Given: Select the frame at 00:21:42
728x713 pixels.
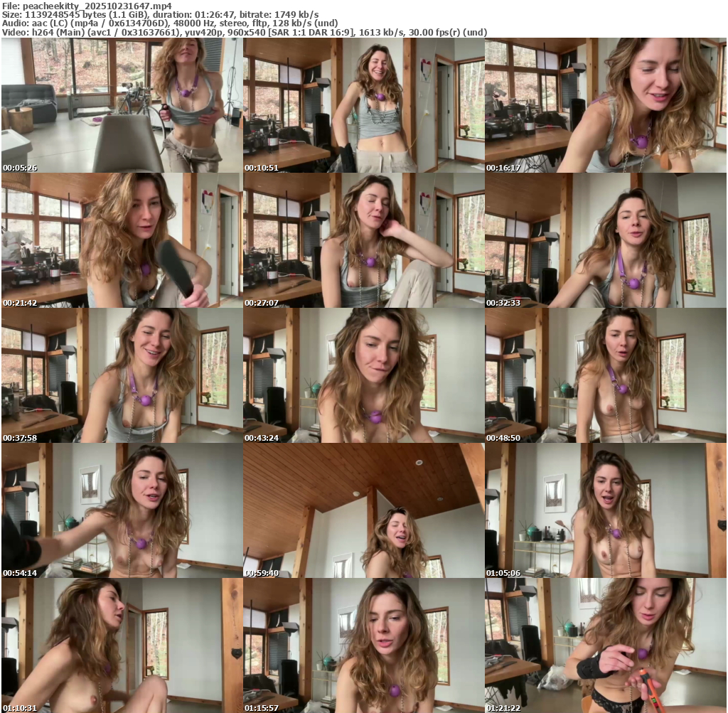Looking at the screenshot, I should click(x=122, y=240).
